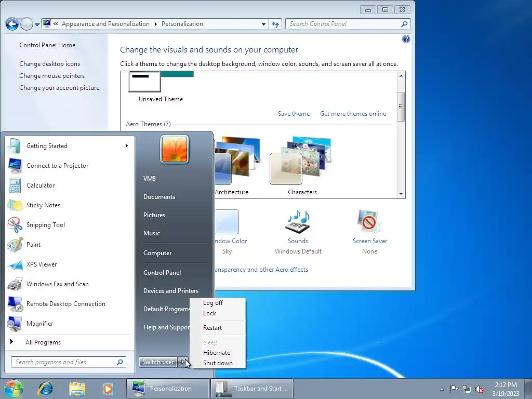Viewport: 532px width, 399px height.
Task: Click Change desktop icons link
Action: pos(49,64)
